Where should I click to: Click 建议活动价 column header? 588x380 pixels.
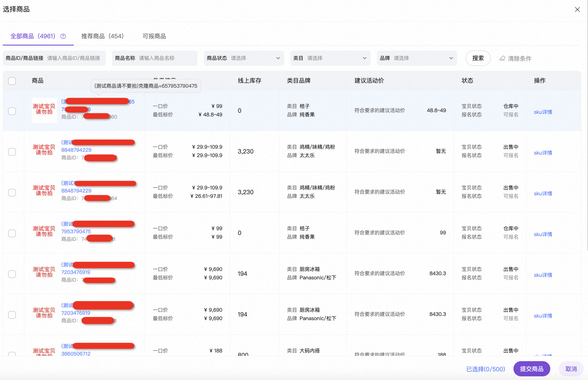tap(369, 81)
